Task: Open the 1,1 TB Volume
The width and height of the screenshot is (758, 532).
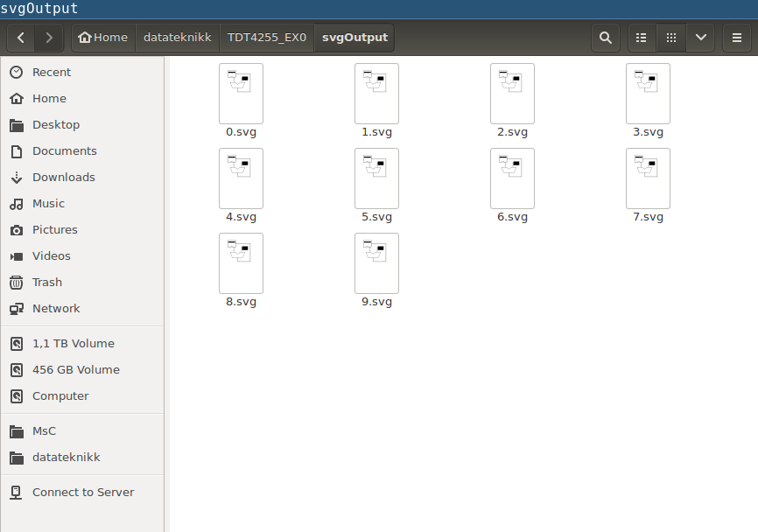Action: [x=73, y=344]
